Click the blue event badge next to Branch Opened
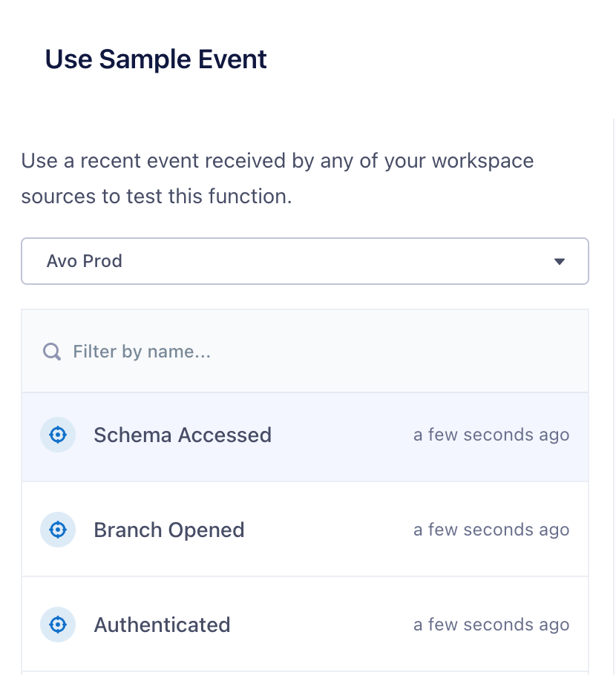Screen dimensions: 616x675 pyautogui.click(x=58, y=530)
